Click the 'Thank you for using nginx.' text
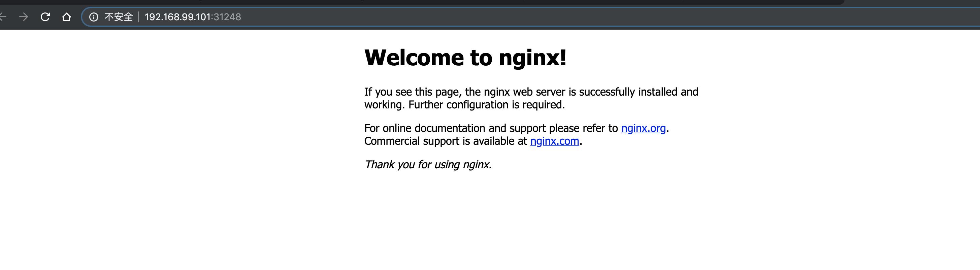This screenshot has height=270, width=980. click(x=428, y=164)
